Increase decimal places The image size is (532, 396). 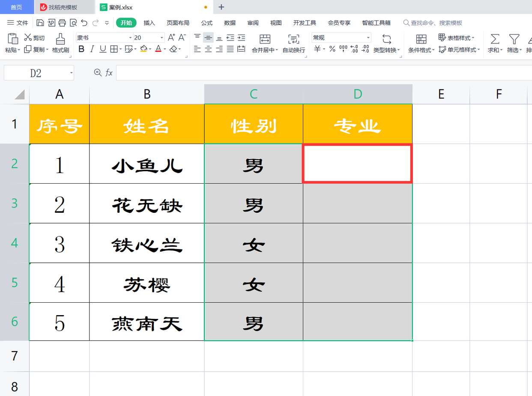click(x=354, y=49)
